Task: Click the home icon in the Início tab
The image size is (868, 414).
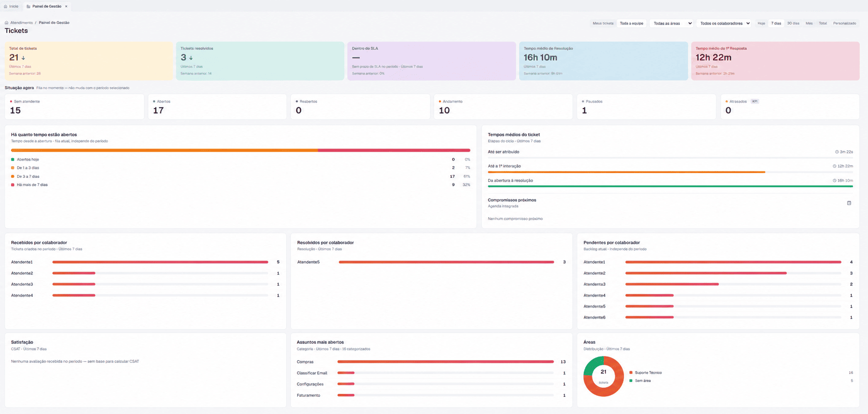Action: [6, 7]
